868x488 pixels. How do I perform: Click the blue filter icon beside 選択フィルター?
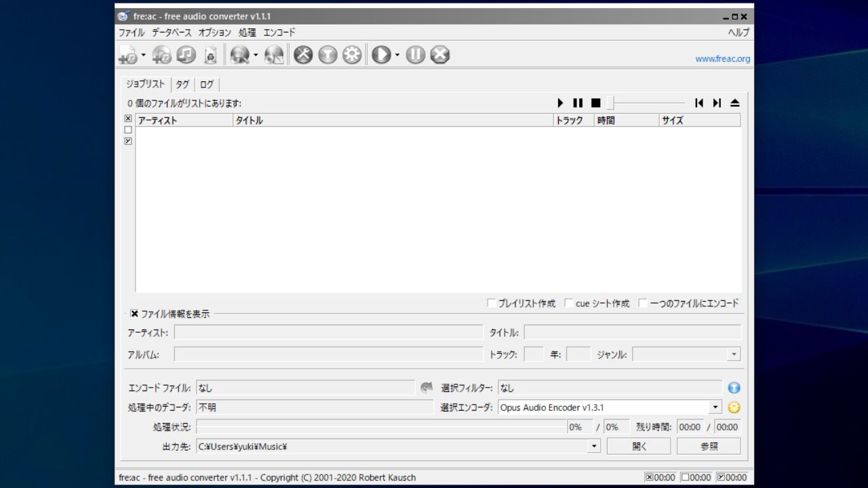[734, 388]
